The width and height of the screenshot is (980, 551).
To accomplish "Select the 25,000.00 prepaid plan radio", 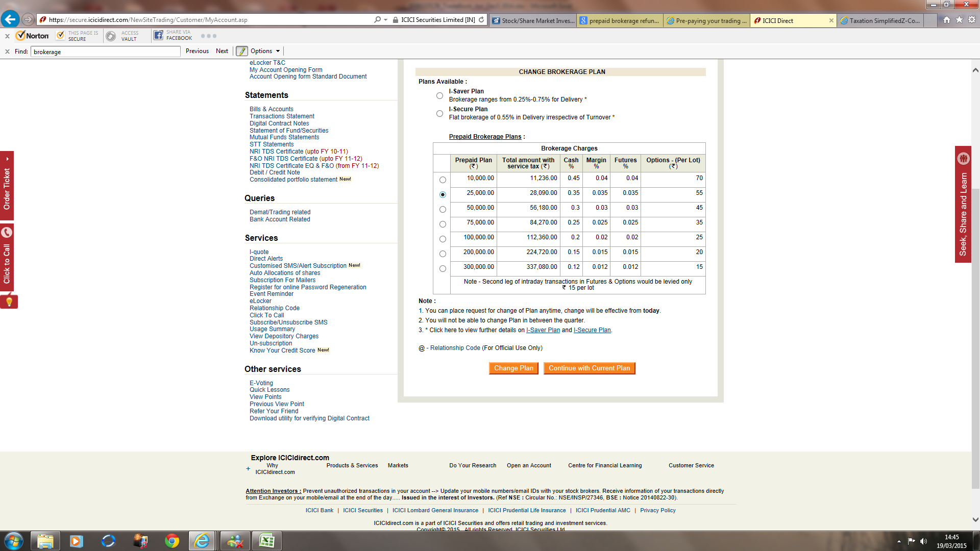I will point(443,195).
